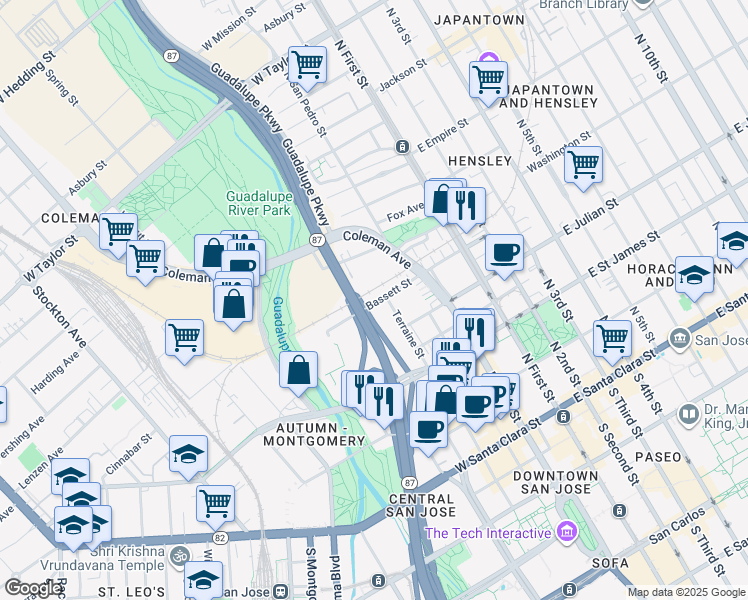Viewport: 748px width, 600px height.
Task: Open the Google logo link
Action: click(32, 588)
